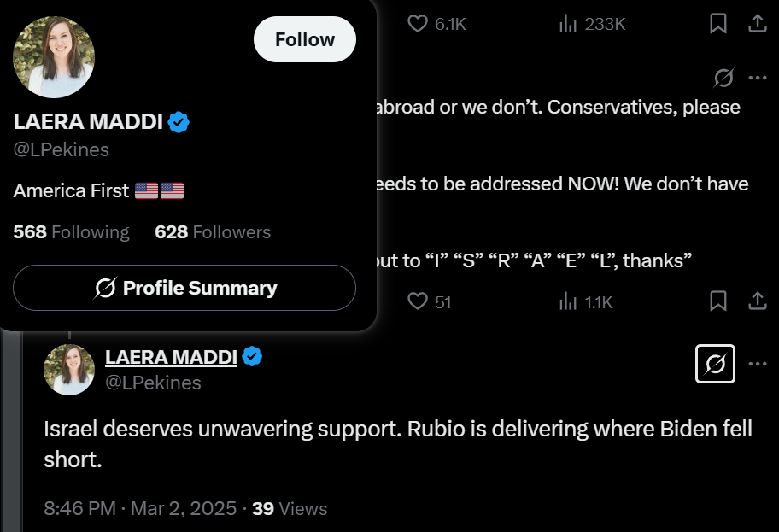Screen dimensions: 779x532
Task: Like the reply with 51 likes
Action: pos(418,301)
